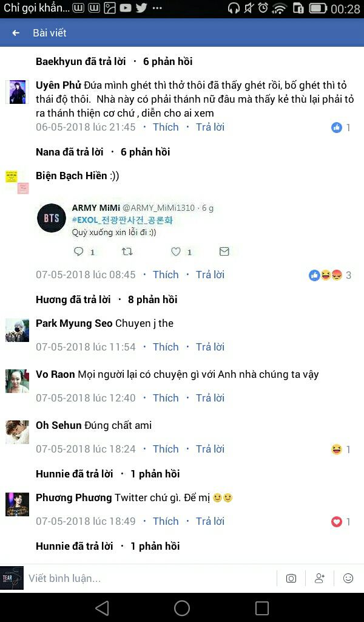Like Uyên Phủ's comment with Thích
This screenshot has height=622, width=364.
coord(166,127)
